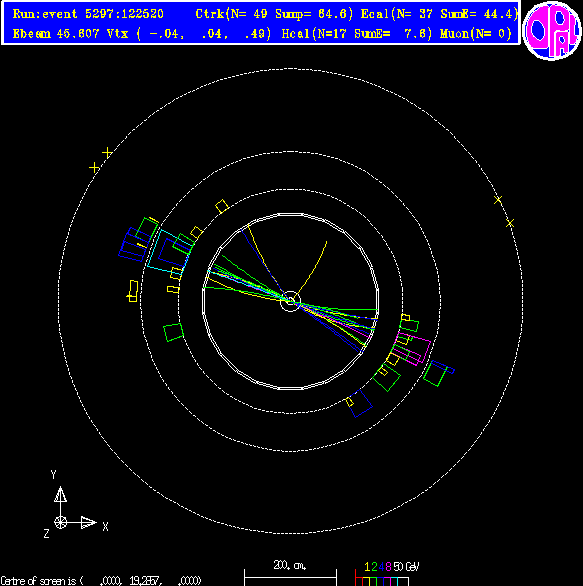583x586 pixels.
Task: Click the Muon(N= 0) readout
Action: pos(476,34)
